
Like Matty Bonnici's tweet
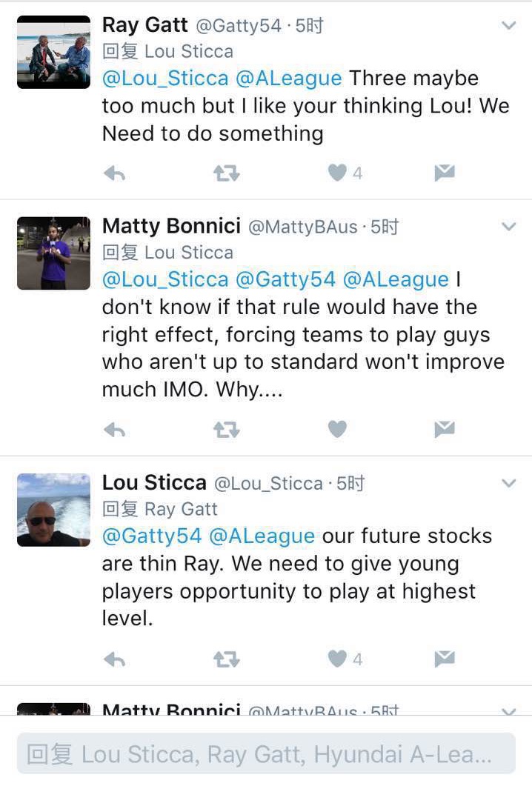click(x=338, y=429)
